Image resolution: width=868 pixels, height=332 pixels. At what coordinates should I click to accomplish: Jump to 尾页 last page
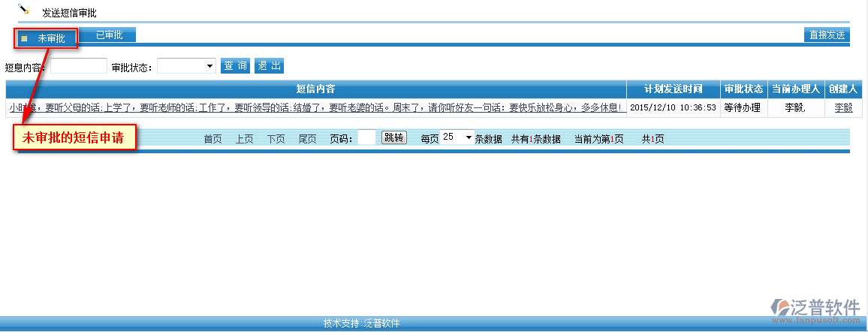pos(307,138)
